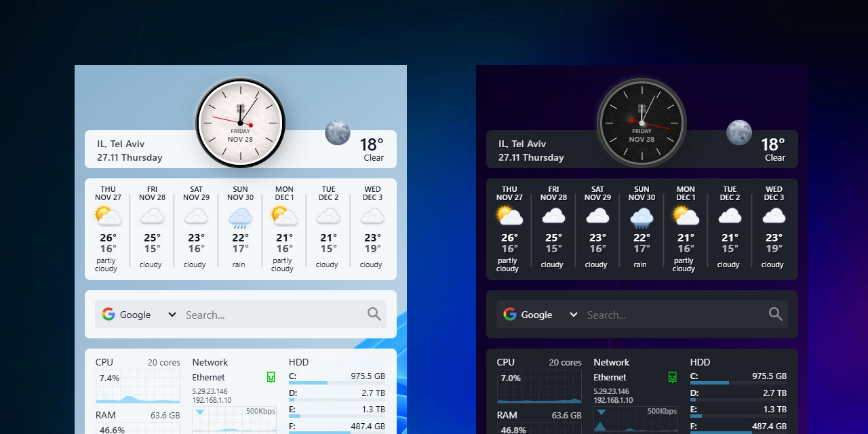The height and width of the screenshot is (434, 868).
Task: Click MON DEC 1 partly cloudy icon, light widget
Action: point(284,216)
